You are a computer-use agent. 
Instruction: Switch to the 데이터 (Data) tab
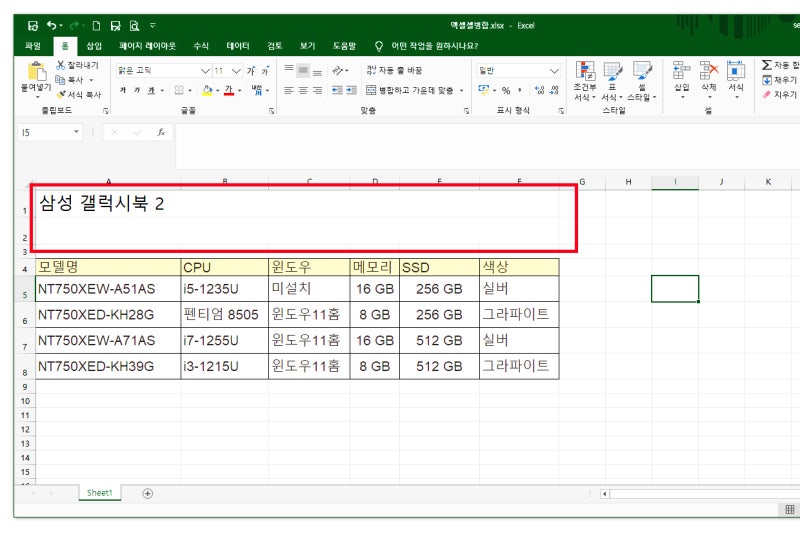click(238, 46)
